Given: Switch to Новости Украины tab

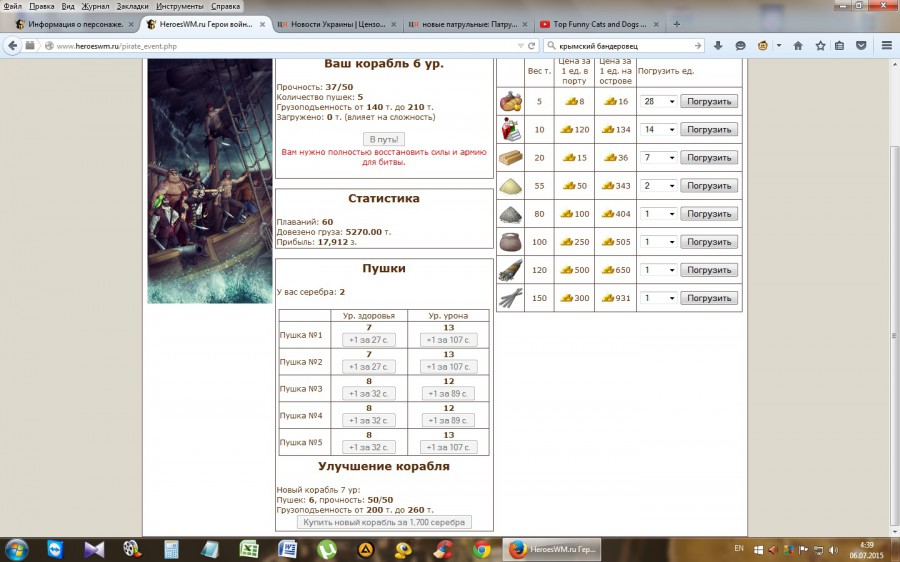Looking at the screenshot, I should click(337, 25).
